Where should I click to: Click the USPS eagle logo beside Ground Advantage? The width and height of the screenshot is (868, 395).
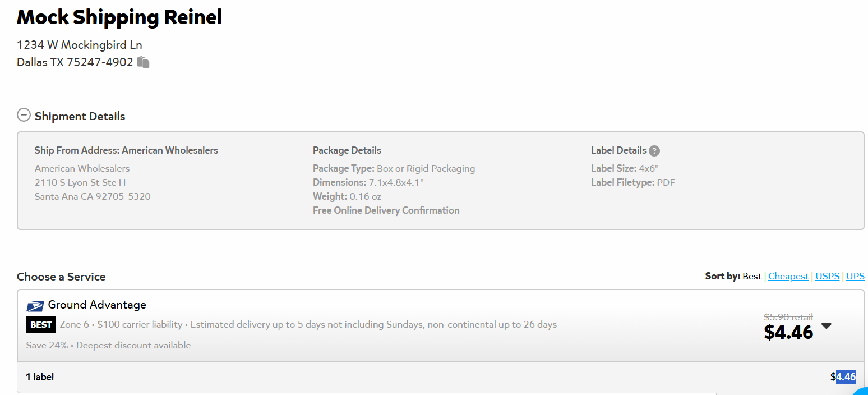coord(35,306)
